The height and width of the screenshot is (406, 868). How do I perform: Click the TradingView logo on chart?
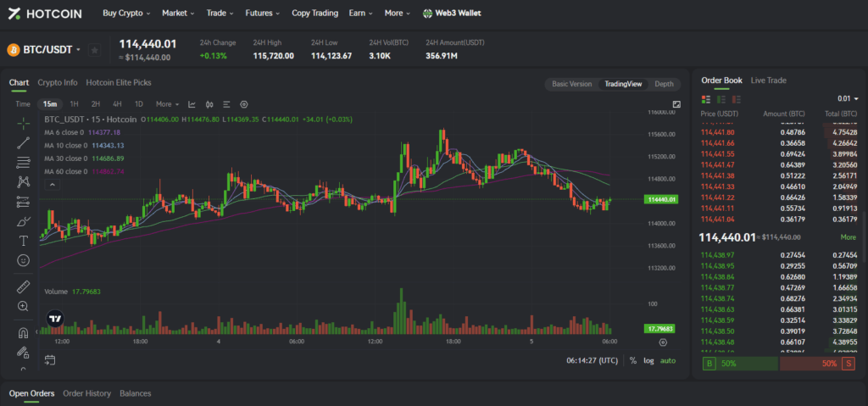[x=54, y=319]
